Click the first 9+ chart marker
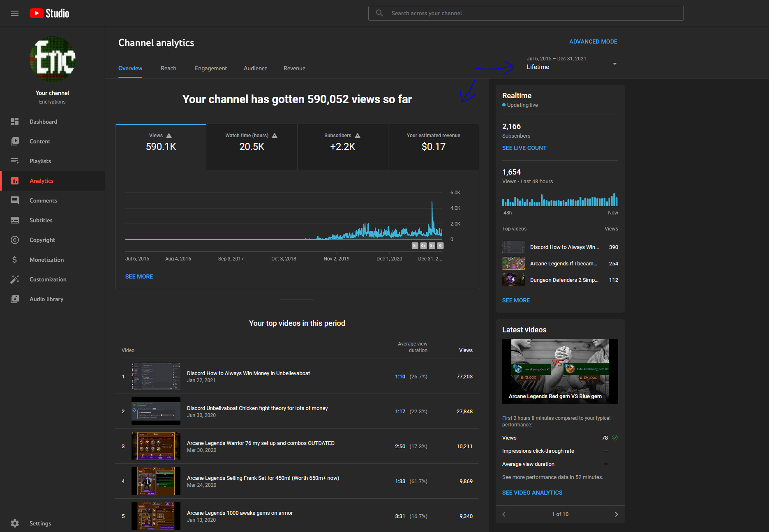The width and height of the screenshot is (769, 532). [x=415, y=246]
